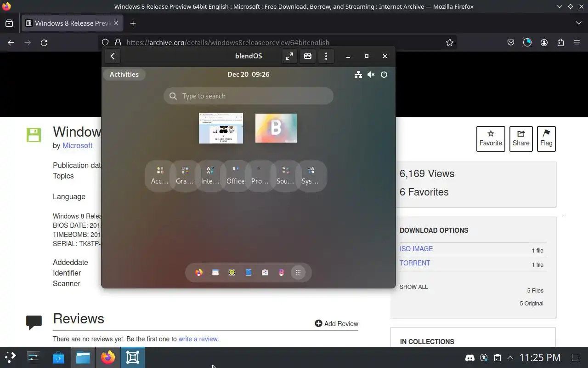Reload the archive.org page
The image size is (588, 368).
tap(44, 42)
